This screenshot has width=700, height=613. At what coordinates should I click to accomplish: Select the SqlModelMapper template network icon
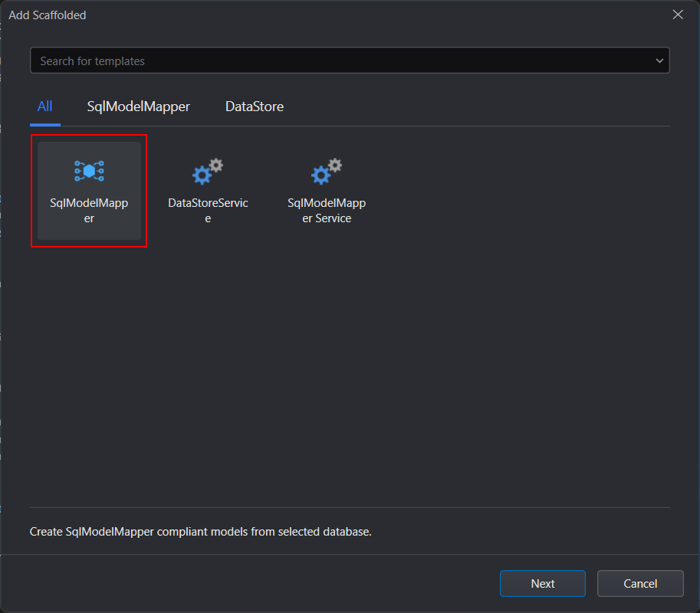coord(89,171)
